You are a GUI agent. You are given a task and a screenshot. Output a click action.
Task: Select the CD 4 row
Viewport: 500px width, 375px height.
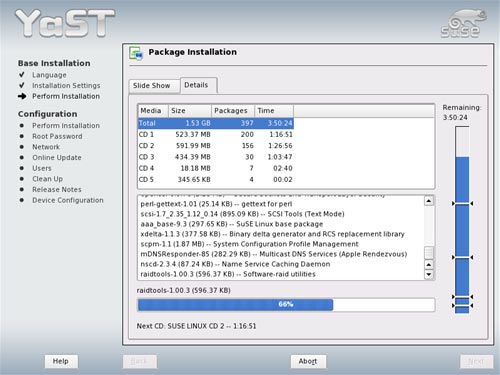[x=216, y=168]
